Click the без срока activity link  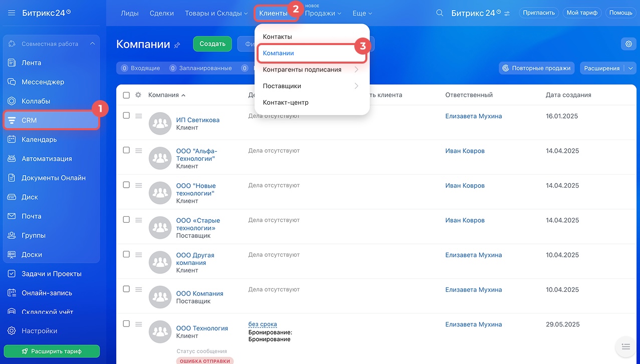[263, 324]
